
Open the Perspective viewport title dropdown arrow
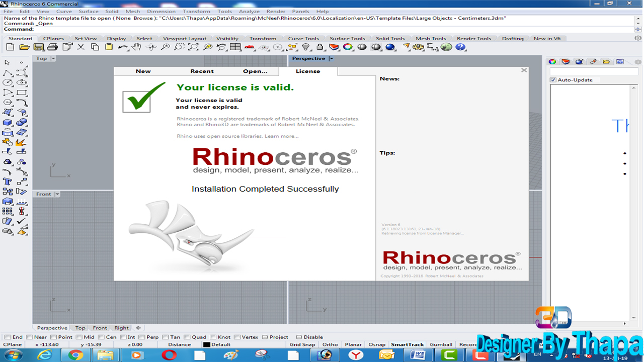(x=331, y=59)
